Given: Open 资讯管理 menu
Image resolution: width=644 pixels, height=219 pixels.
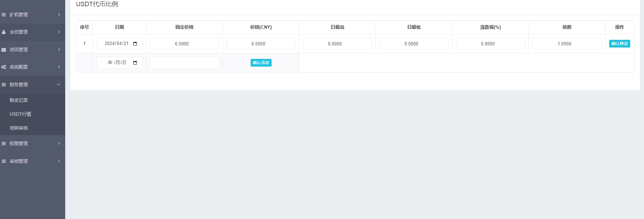Looking at the screenshot, I should [33, 50].
